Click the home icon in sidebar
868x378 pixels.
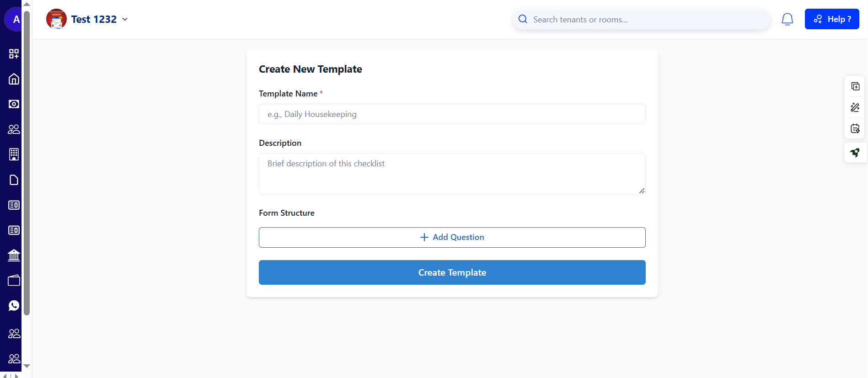tap(14, 79)
